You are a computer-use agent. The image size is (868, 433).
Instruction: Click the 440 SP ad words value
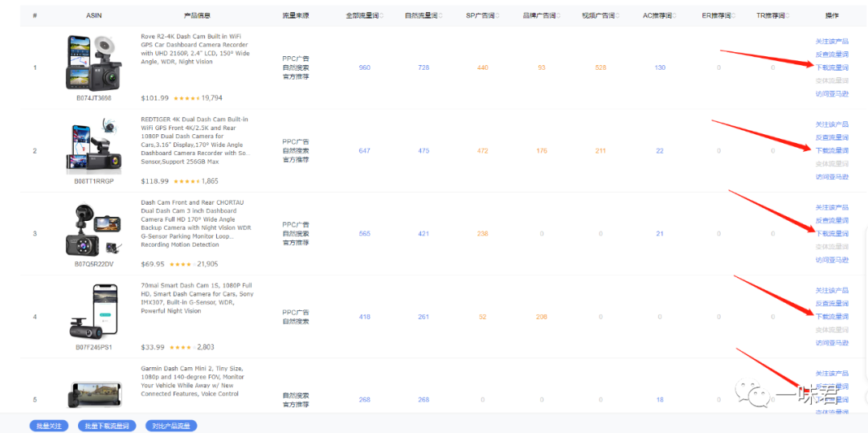coord(483,67)
